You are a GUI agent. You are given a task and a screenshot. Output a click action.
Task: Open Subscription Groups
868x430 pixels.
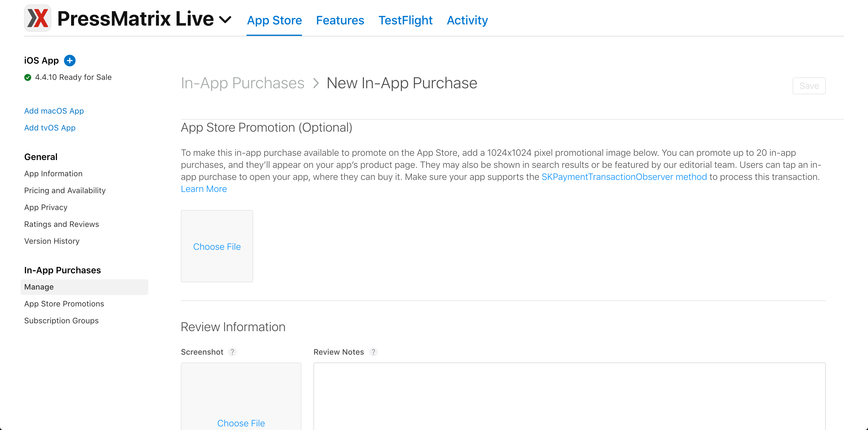click(61, 321)
